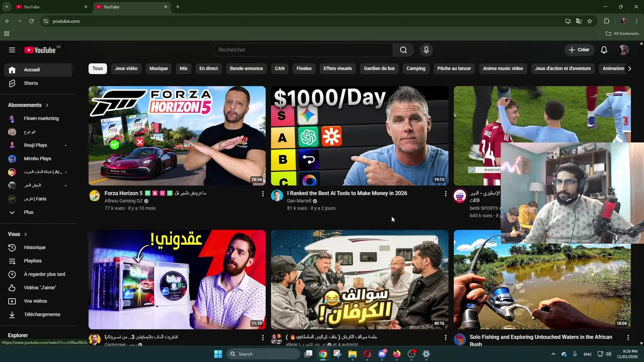Open options menu for Gamerawi video
644x362 pixels.
[x=263, y=337]
